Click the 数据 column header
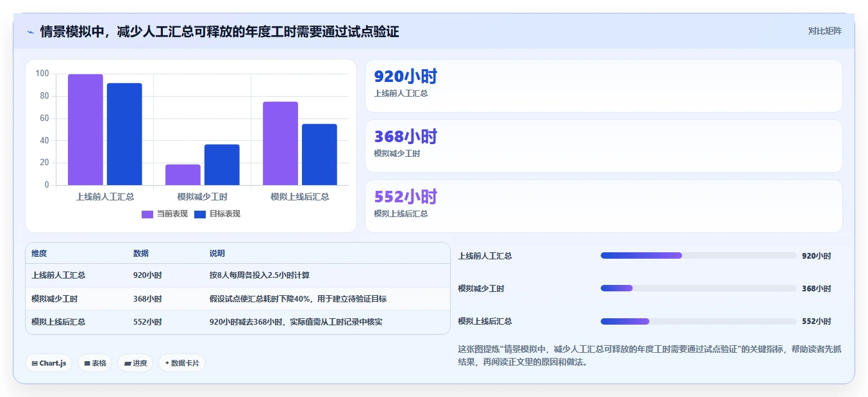This screenshot has height=397, width=868. point(141,254)
